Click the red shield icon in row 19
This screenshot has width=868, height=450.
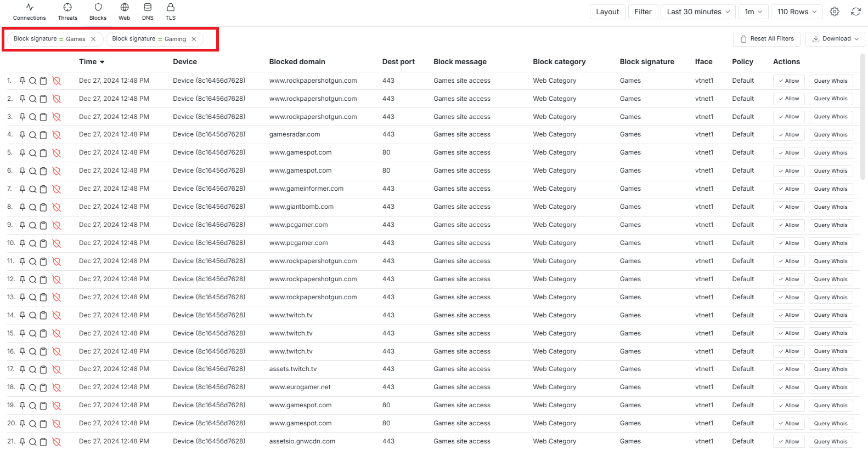pos(57,406)
